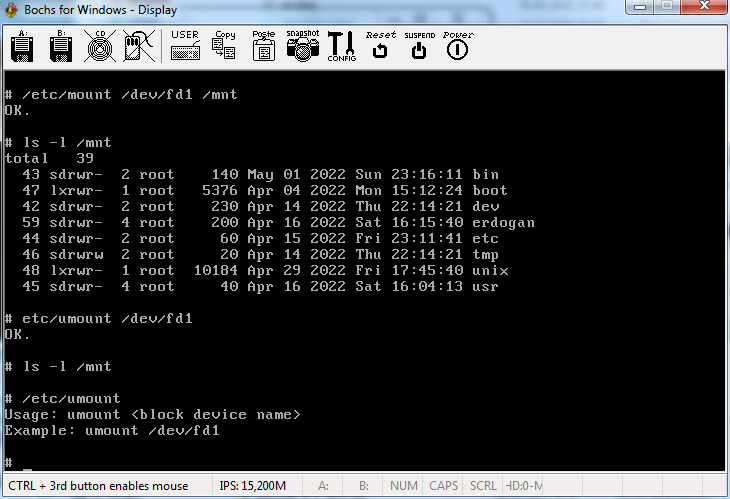Click the Reset button
The height and width of the screenshot is (499, 730).
[380, 46]
